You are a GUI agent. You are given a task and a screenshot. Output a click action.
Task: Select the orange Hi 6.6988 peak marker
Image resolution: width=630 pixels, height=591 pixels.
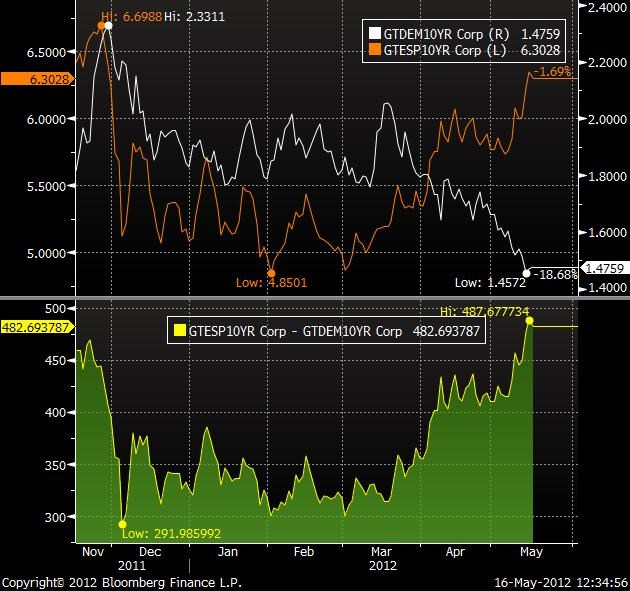coord(101,26)
